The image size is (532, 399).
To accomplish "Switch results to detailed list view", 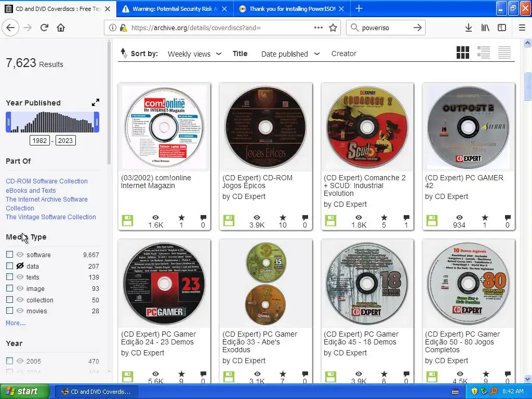I will [x=484, y=52].
